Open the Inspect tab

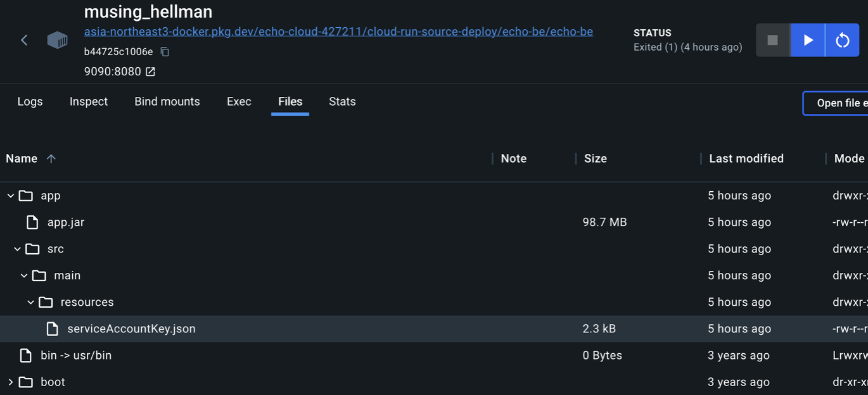tap(89, 102)
